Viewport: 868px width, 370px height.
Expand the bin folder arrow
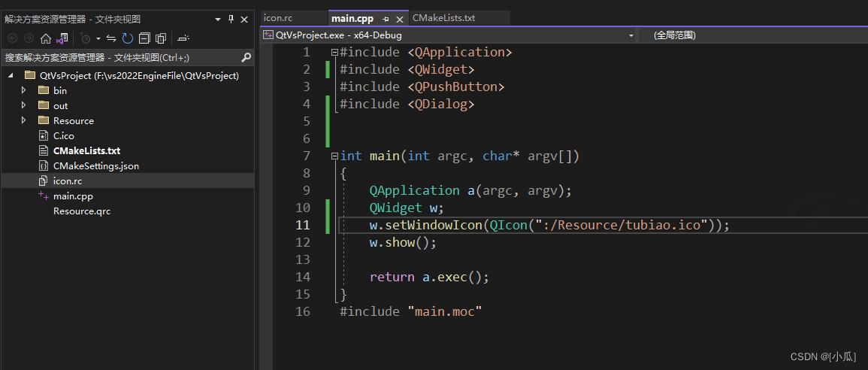point(23,90)
